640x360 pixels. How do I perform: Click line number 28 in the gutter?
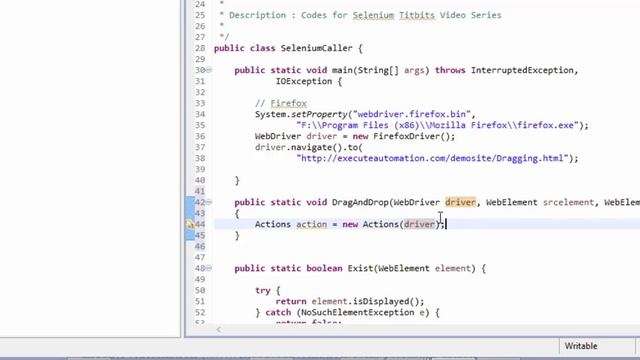click(x=200, y=48)
